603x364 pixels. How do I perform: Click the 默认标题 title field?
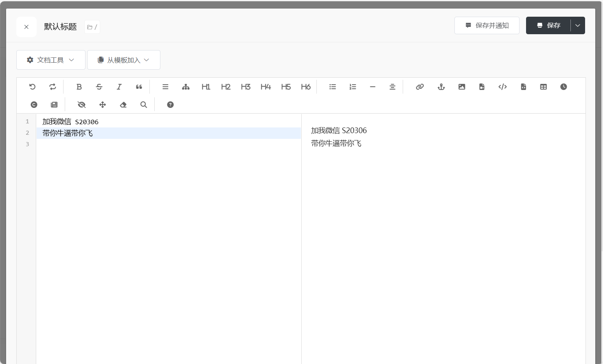click(60, 27)
